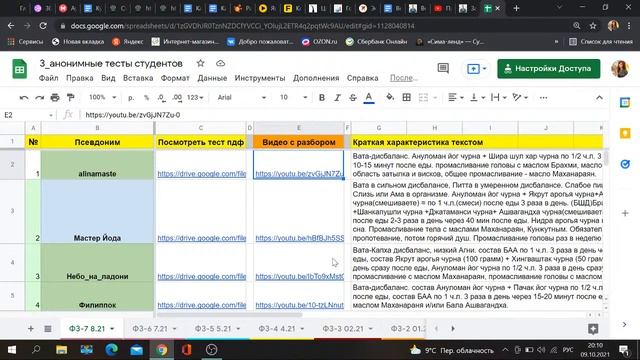Click the merge cells icon

tap(423, 98)
